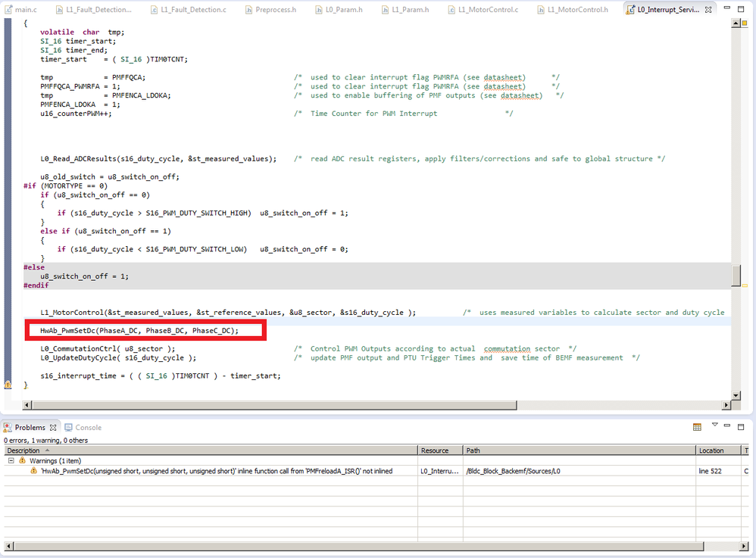Viewport: 756px width, 558px height.
Task: Click the warning annotation on the overview ruler
Action: 745,285
